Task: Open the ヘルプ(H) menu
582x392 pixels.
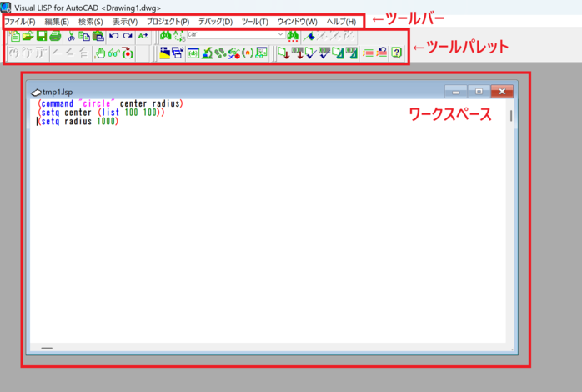Action: (341, 22)
